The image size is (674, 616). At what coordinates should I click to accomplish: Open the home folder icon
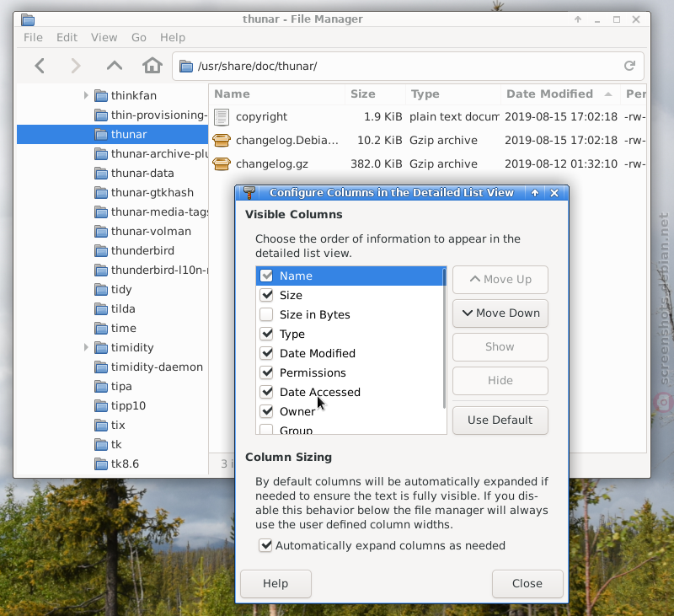[152, 66]
